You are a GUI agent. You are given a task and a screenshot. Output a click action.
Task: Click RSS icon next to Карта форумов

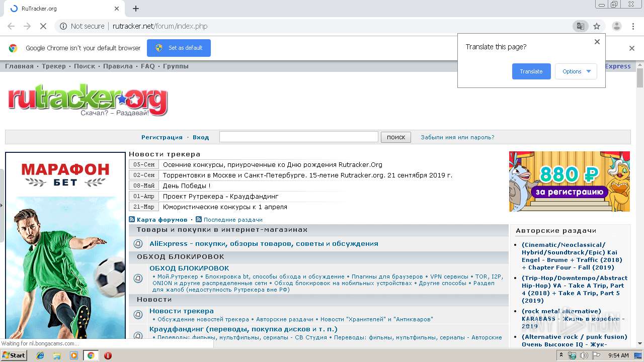click(132, 219)
